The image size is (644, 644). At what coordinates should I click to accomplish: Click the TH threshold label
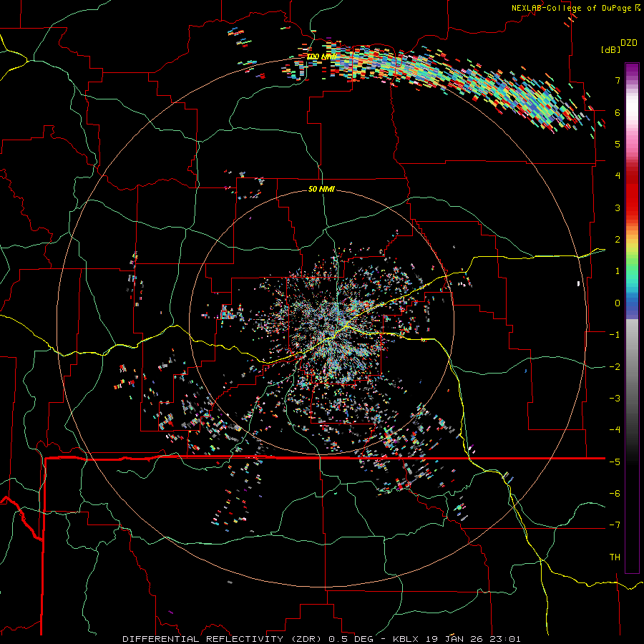pos(615,557)
